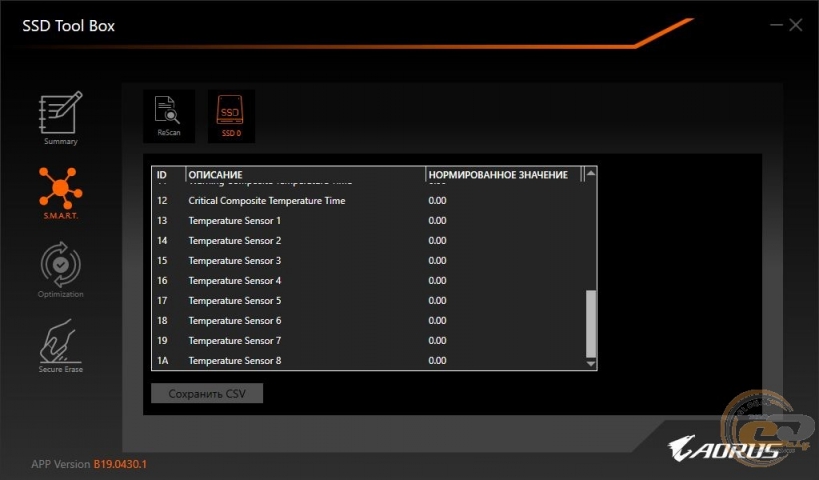Viewport: 819px width, 480px height.
Task: Click scrollbar down arrow in SMART table
Action: 591,364
